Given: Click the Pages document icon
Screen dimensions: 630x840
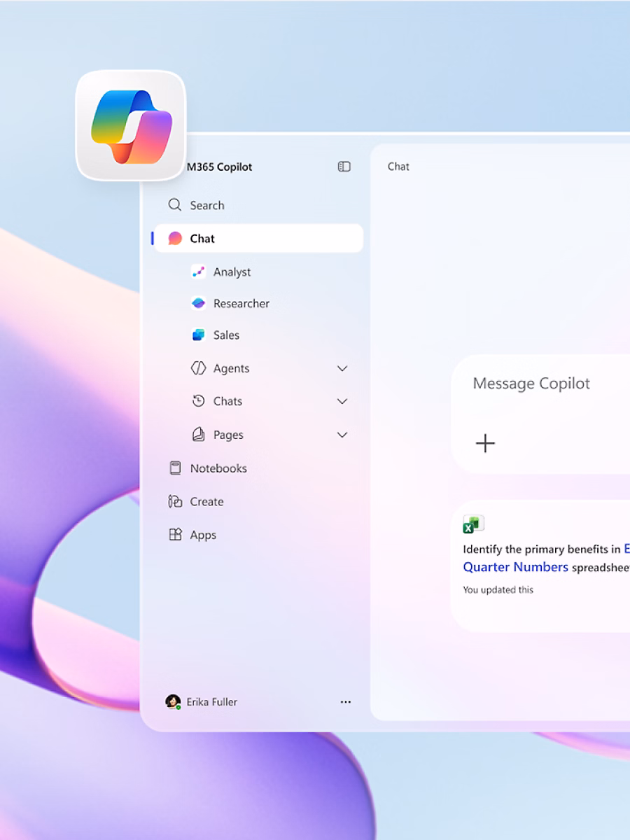Looking at the screenshot, I should click(x=199, y=435).
